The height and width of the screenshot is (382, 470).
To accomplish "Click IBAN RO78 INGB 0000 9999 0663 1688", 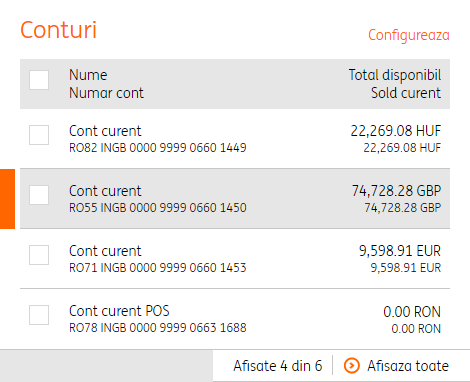I will click(x=158, y=328).
